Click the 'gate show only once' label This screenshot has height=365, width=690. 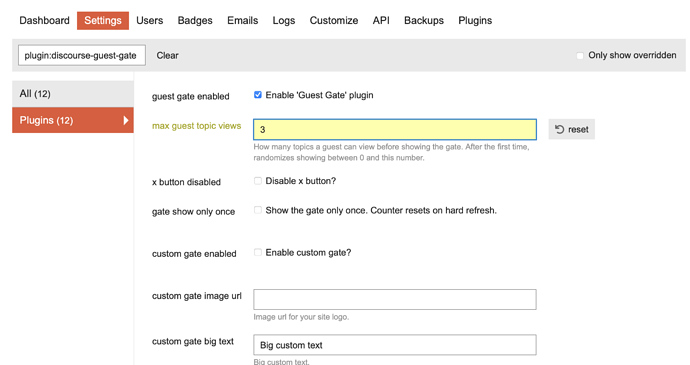[193, 212]
